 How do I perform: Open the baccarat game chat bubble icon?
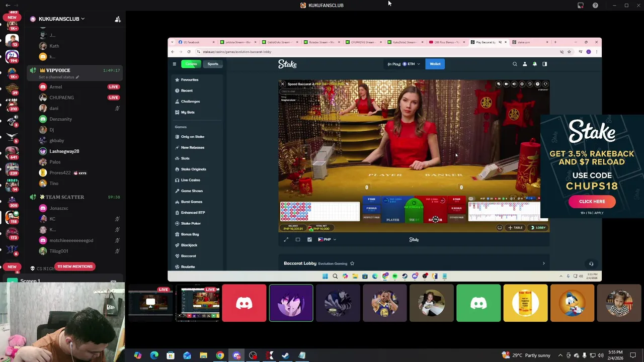pos(499,84)
